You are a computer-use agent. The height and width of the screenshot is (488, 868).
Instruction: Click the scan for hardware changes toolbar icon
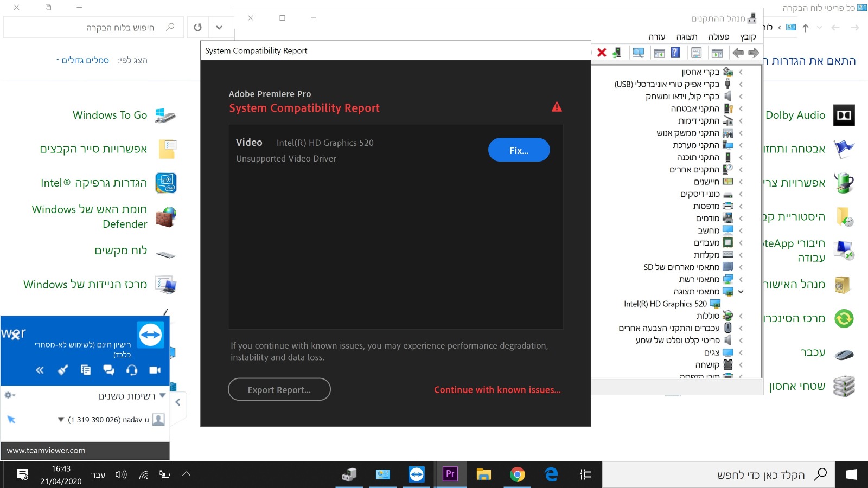click(639, 53)
